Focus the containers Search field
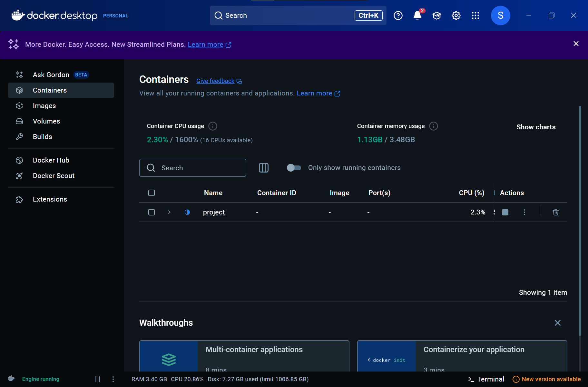The height and width of the screenshot is (387, 588). [x=193, y=168]
